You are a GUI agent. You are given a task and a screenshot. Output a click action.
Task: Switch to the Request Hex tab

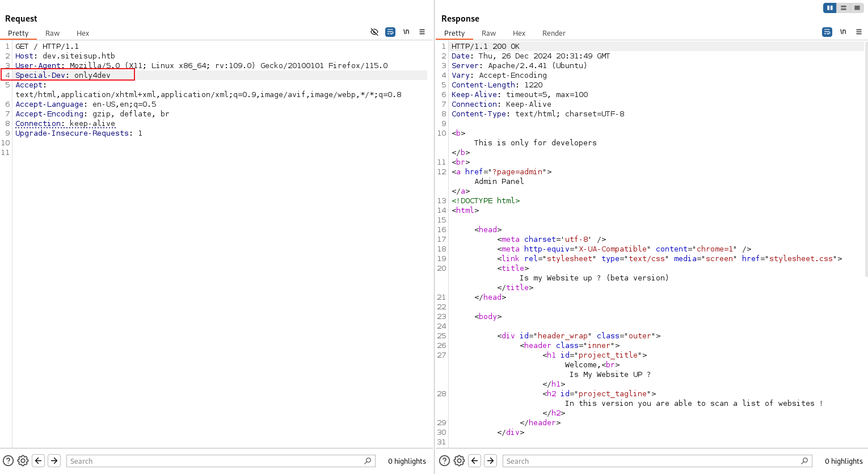pos(83,33)
